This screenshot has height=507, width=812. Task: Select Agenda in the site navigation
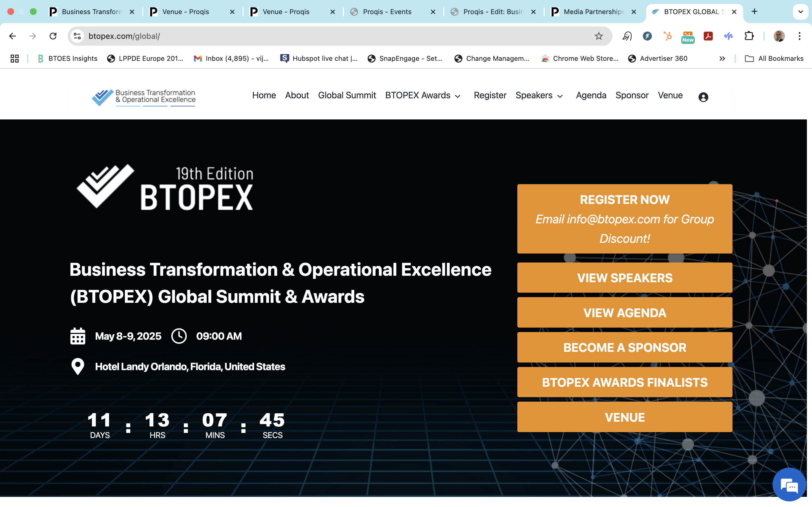pos(591,95)
